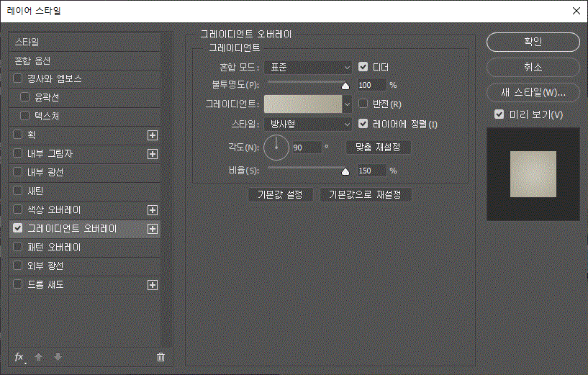Click the gradient color swatch preview
The image size is (588, 375).
303,104
